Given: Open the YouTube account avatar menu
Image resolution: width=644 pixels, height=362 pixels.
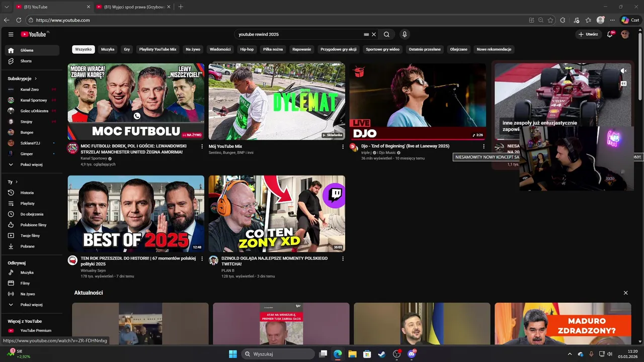Looking at the screenshot, I should pos(625,34).
